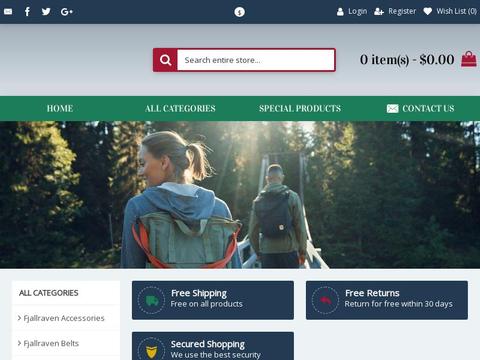Click the red shopping bag cart icon
The width and height of the screenshot is (480, 360).
pyautogui.click(x=469, y=59)
